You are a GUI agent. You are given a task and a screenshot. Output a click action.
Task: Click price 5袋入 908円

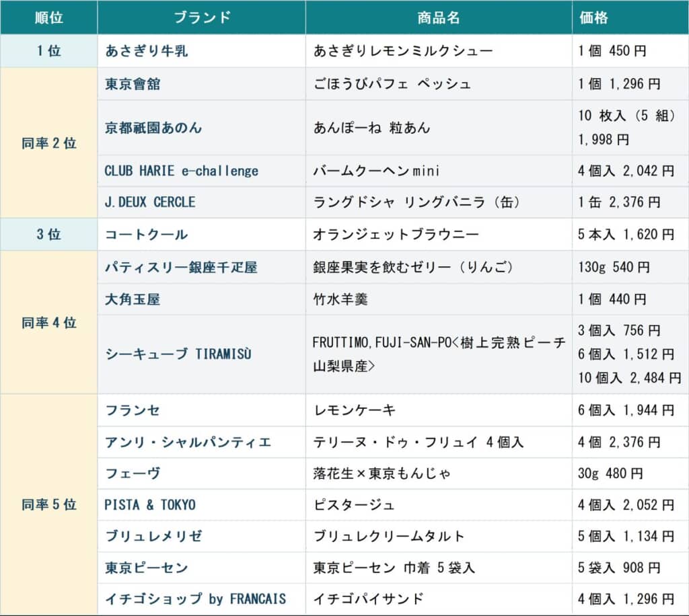pos(619,568)
